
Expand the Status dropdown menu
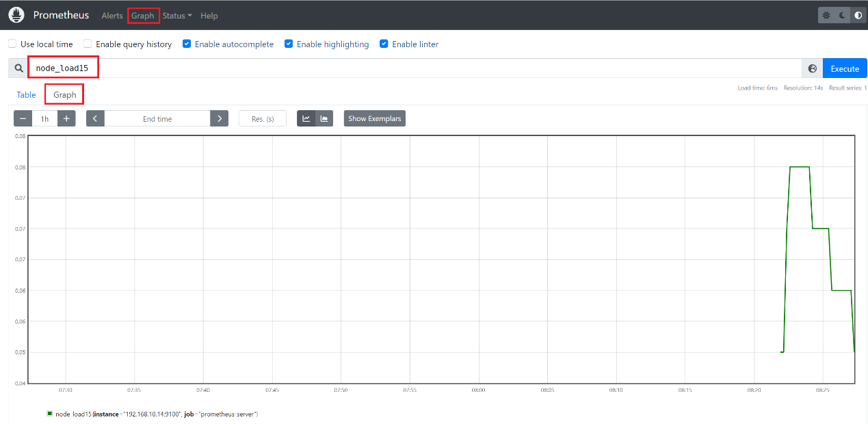[177, 16]
